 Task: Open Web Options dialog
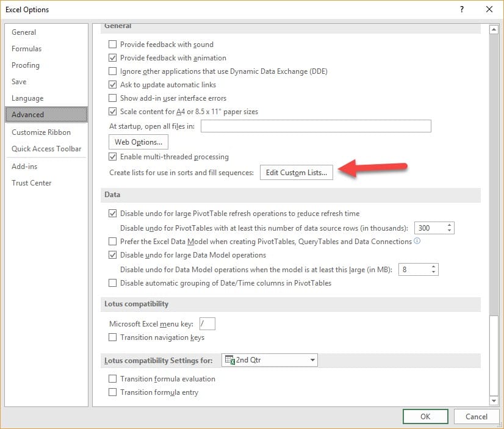[x=139, y=142]
